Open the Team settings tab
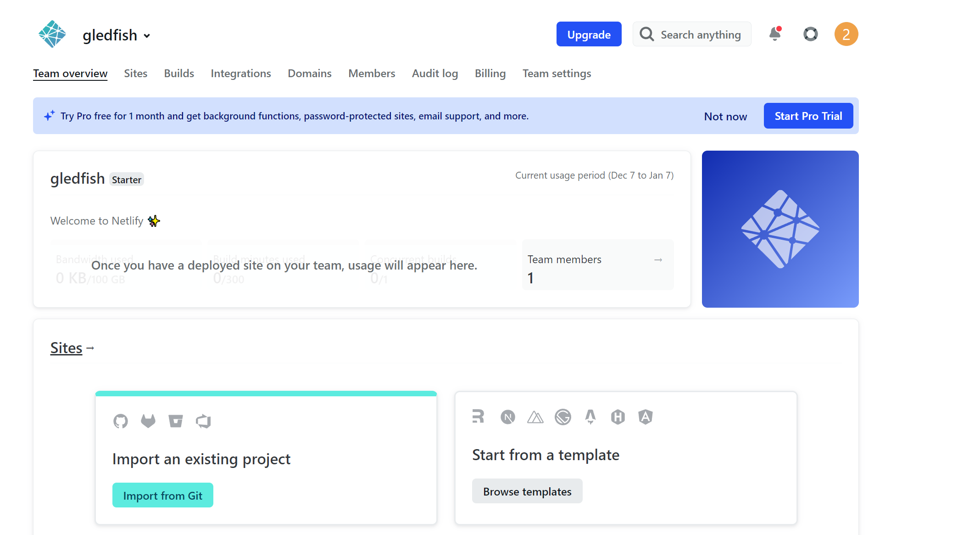The image size is (980, 535). click(557, 73)
